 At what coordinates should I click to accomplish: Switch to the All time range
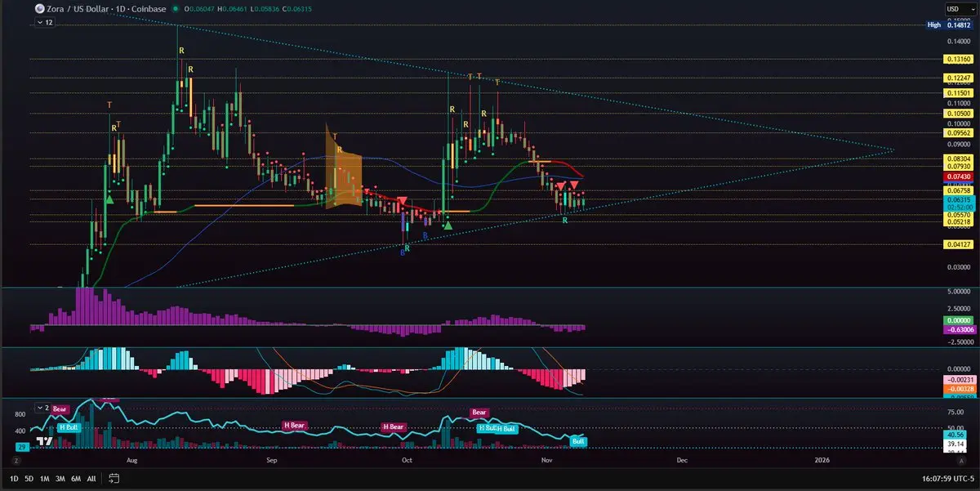(x=91, y=477)
